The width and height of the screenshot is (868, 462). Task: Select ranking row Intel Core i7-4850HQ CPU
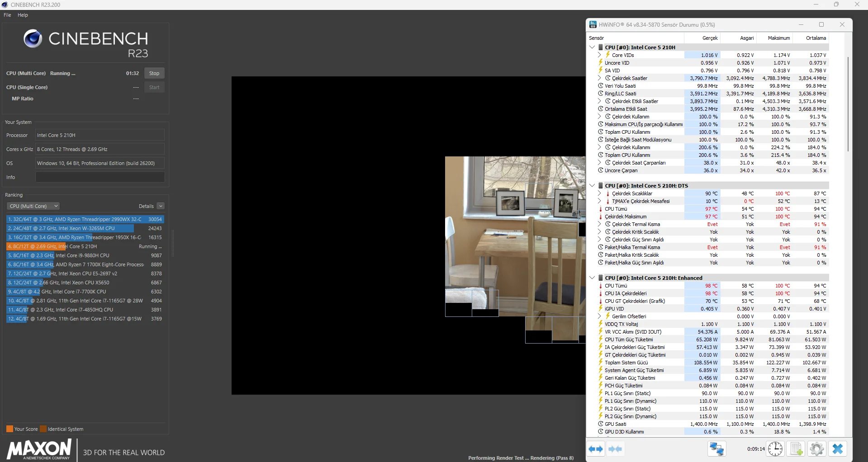coord(85,310)
